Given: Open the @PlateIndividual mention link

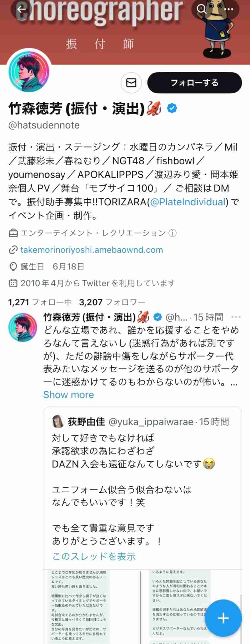Looking at the screenshot, I should [188, 202].
